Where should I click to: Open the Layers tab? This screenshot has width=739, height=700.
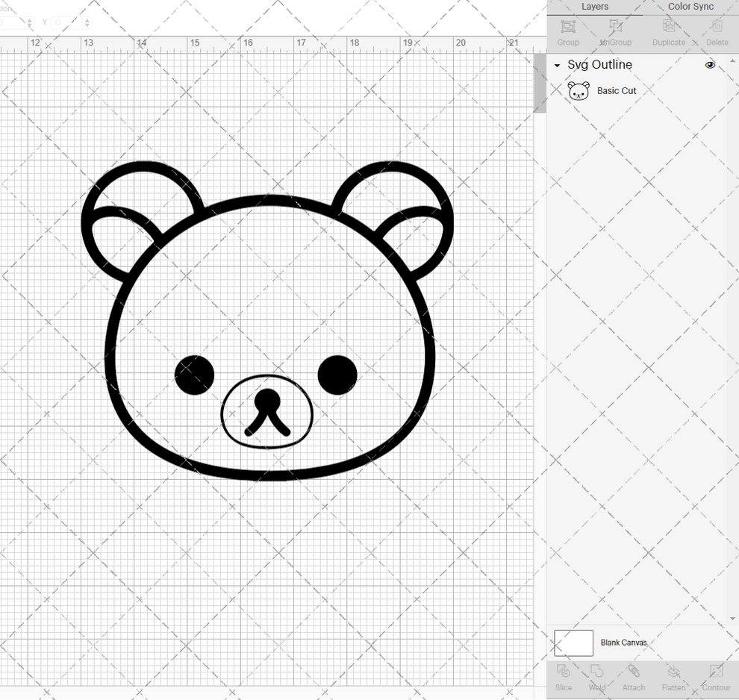pos(595,7)
